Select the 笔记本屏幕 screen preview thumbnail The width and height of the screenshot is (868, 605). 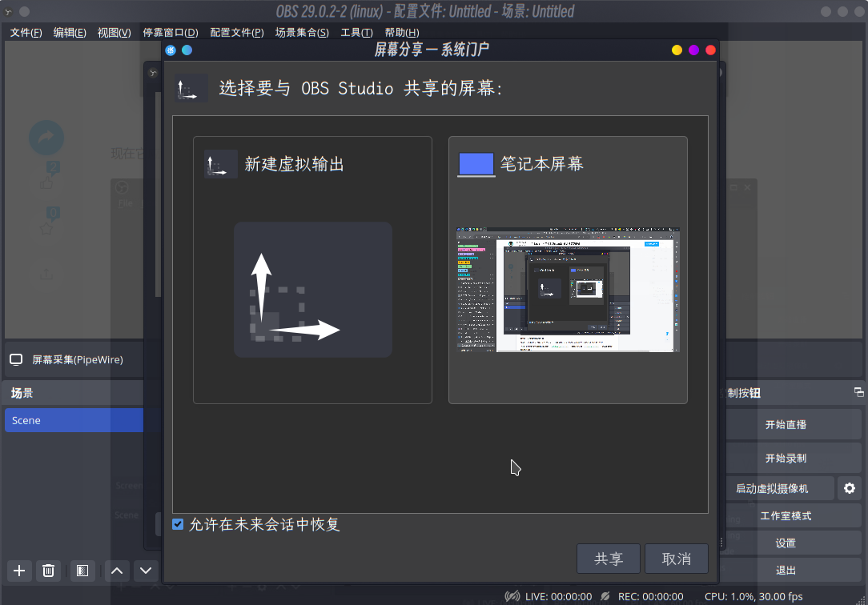(568, 290)
